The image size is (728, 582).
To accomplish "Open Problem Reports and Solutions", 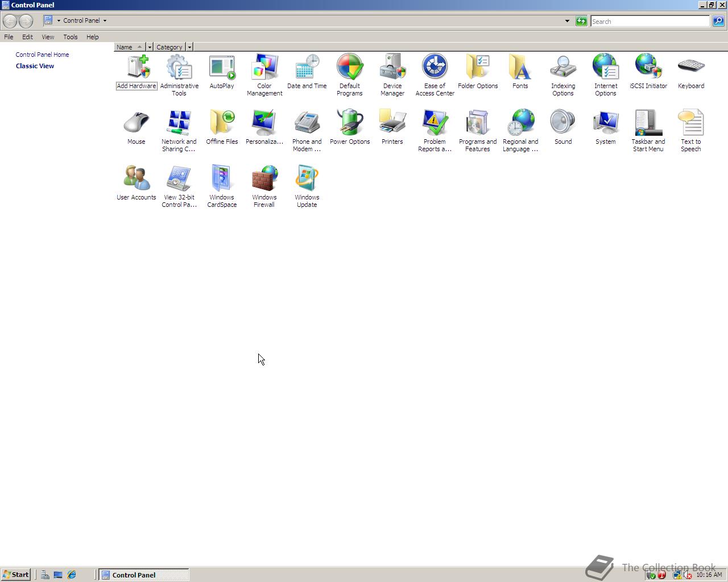I will 435,131.
